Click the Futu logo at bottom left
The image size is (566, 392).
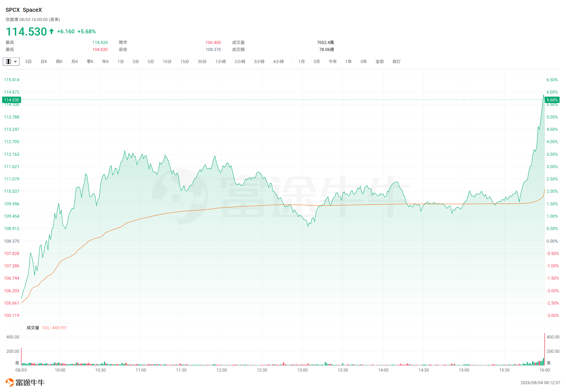tap(25, 382)
